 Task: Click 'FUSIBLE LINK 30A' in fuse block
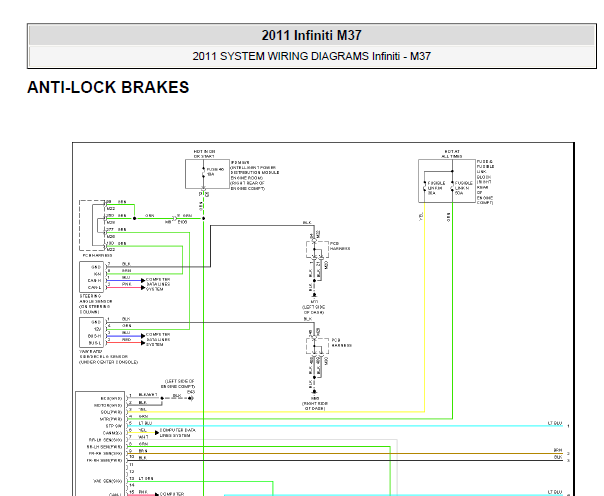pyautogui.click(x=436, y=188)
